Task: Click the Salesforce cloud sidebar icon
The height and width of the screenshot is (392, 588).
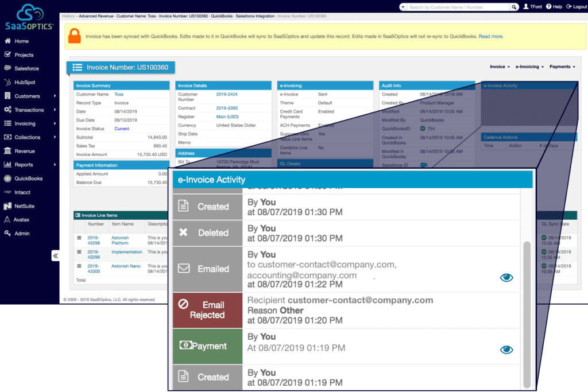Action: [x=8, y=69]
